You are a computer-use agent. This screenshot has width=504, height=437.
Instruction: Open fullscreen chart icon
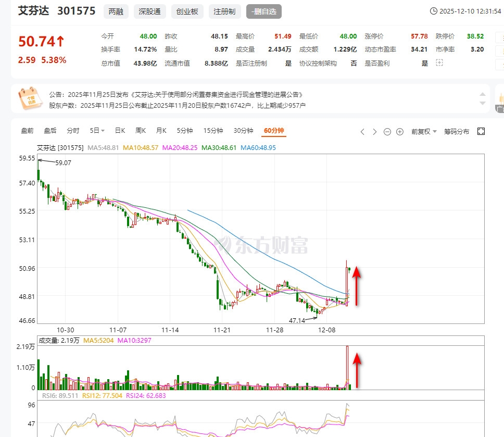coord(481,131)
